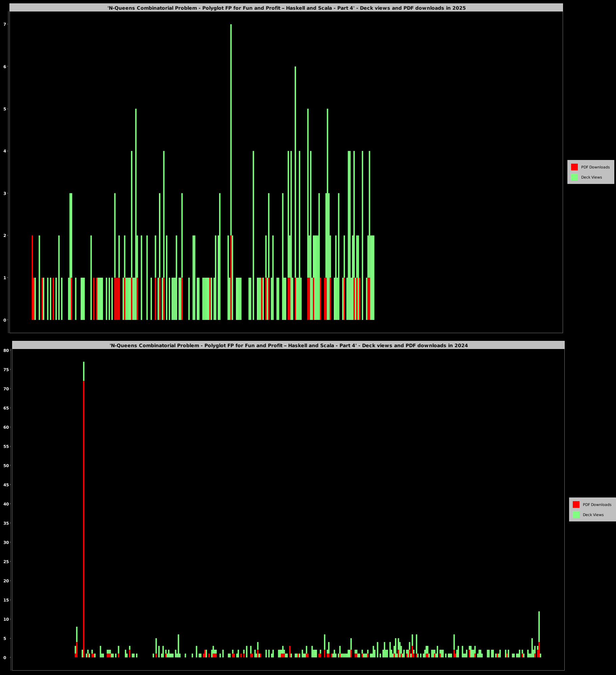Click the y-axis label 4 in 2025 chart
This screenshot has height=675, width=616.
[5, 151]
